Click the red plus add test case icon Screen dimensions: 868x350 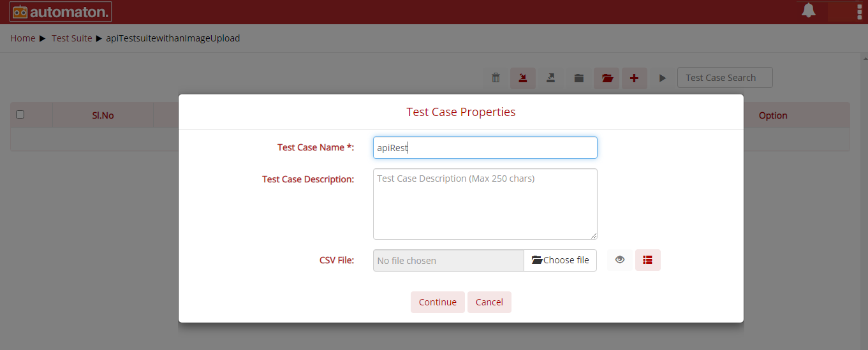click(634, 78)
